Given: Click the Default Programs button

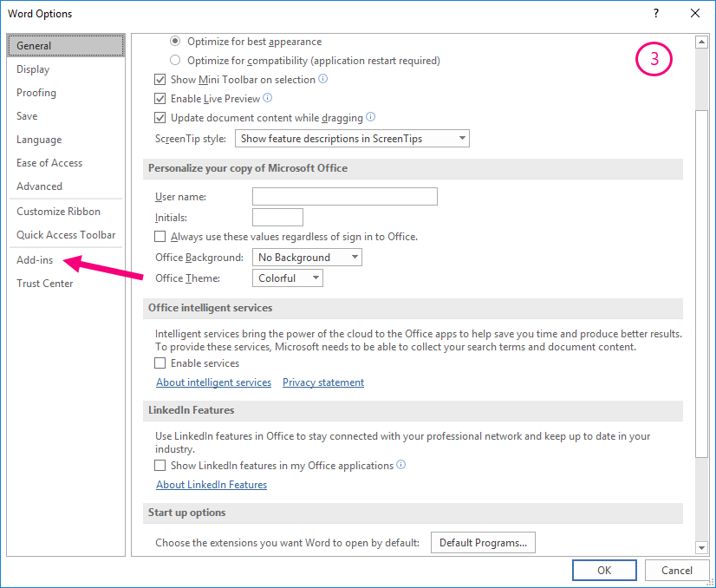Looking at the screenshot, I should point(483,542).
